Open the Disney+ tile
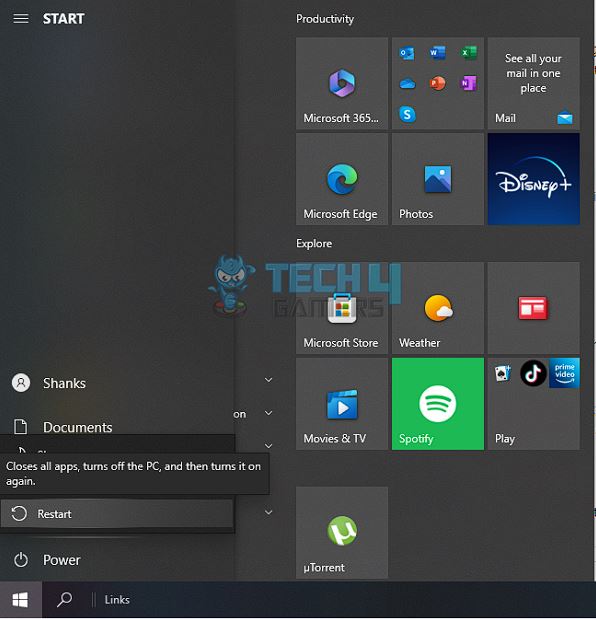 pyautogui.click(x=534, y=179)
